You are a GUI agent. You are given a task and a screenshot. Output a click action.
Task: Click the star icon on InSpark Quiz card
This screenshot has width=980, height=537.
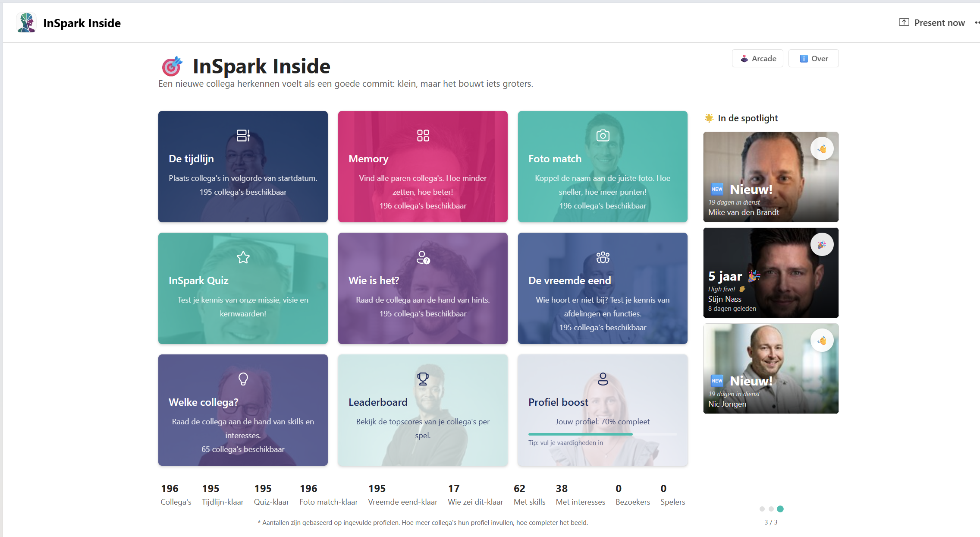tap(243, 257)
